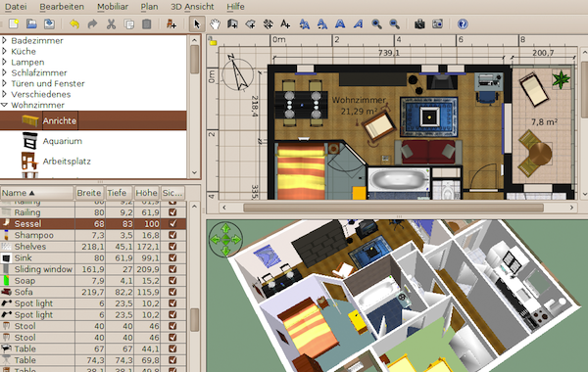Redo the last undone action
The width and height of the screenshot is (588, 372).
click(92, 23)
